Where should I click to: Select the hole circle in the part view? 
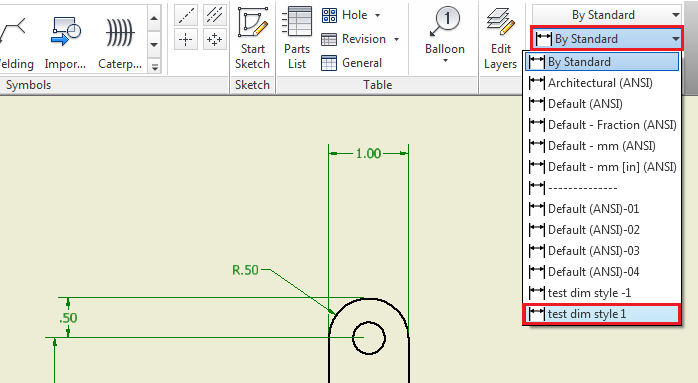point(369,338)
